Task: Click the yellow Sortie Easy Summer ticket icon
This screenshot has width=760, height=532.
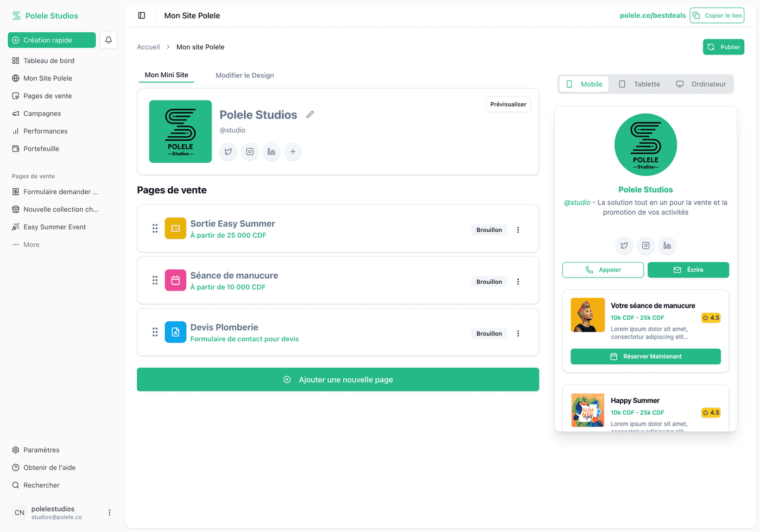Action: tap(175, 229)
